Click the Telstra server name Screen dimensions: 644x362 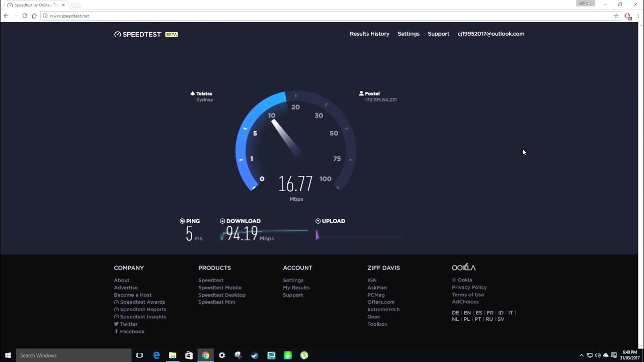pos(204,94)
